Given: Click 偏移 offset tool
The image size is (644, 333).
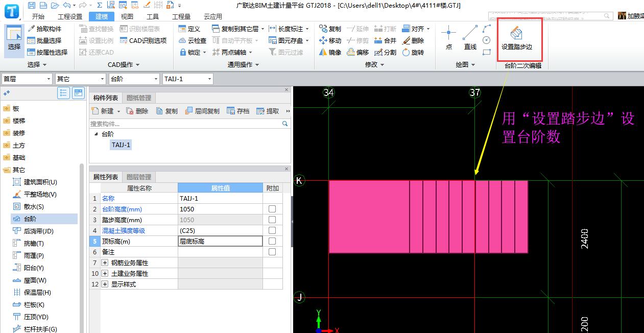Looking at the screenshot, I should pyautogui.click(x=357, y=52).
